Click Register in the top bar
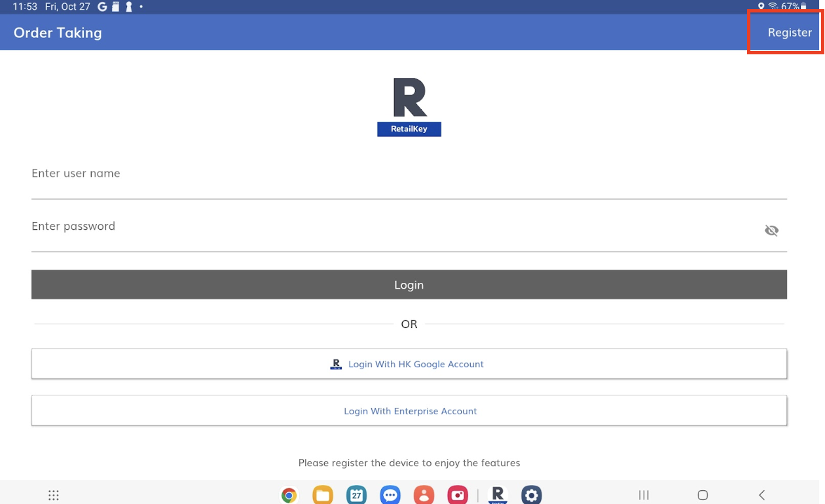This screenshot has height=504, width=825. point(789,32)
